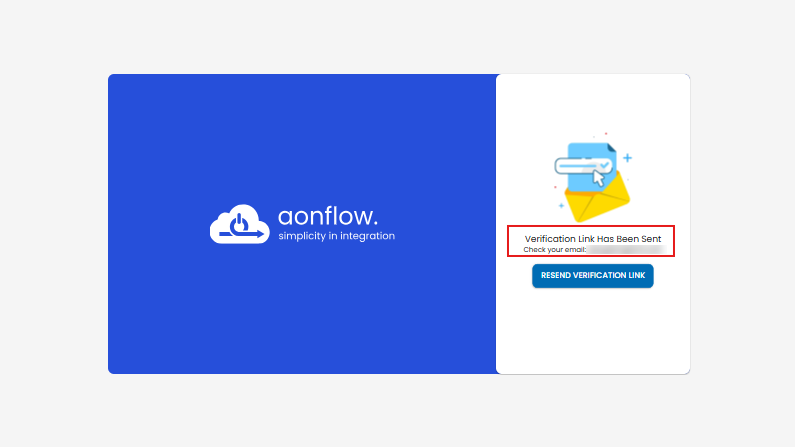The width and height of the screenshot is (795, 447).
Task: Click the small blue plus sparkle left of envelope
Action: click(561, 205)
